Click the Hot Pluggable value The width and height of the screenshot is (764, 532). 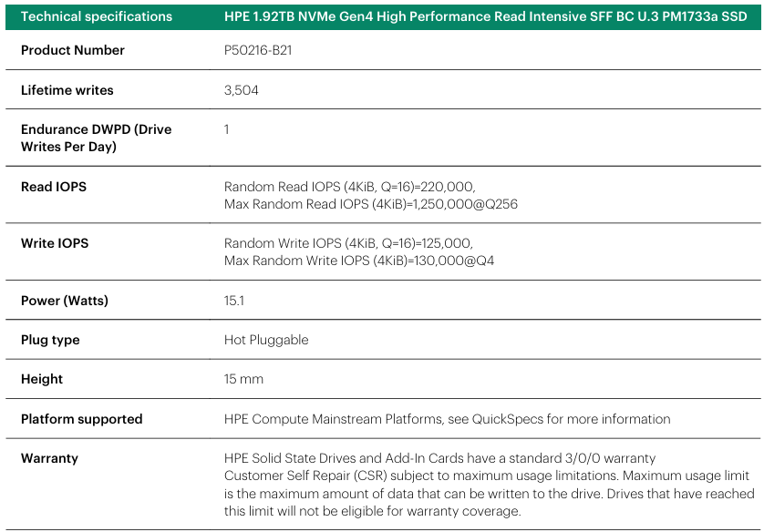pyautogui.click(x=266, y=340)
